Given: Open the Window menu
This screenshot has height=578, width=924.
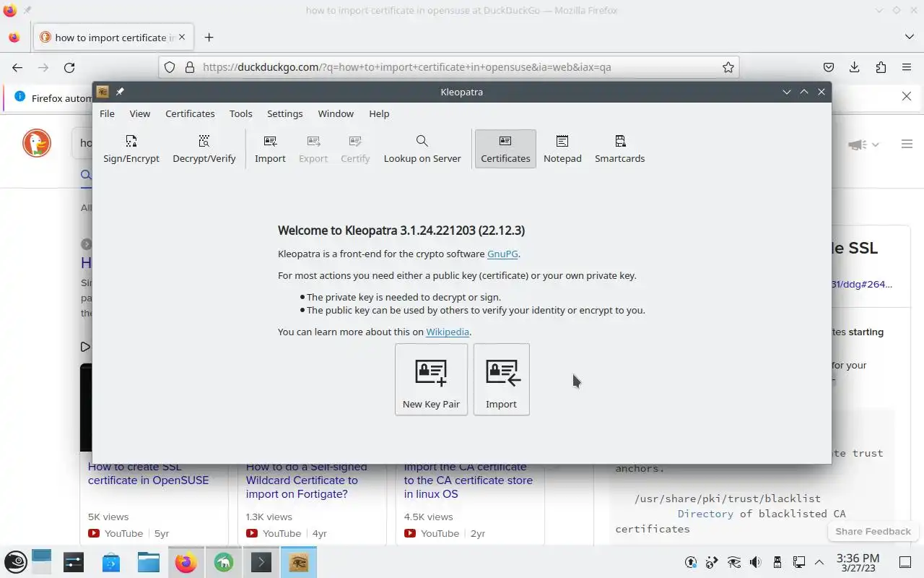Looking at the screenshot, I should [x=336, y=113].
